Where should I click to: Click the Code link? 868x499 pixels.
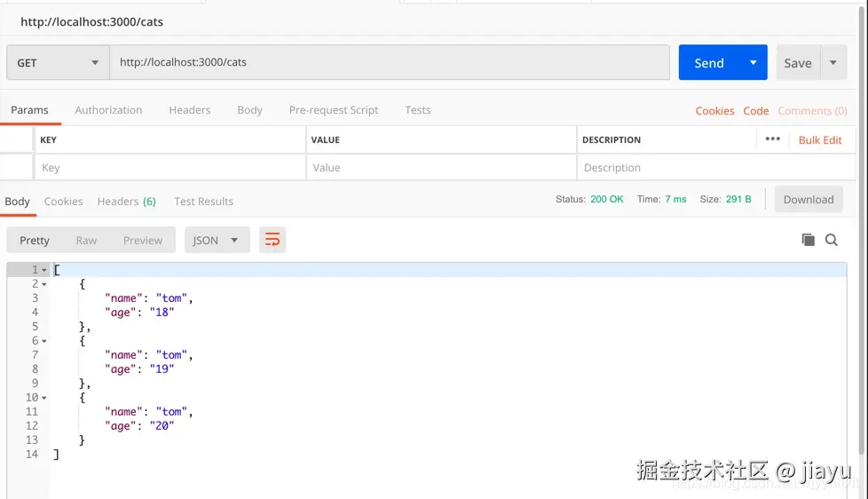click(755, 111)
